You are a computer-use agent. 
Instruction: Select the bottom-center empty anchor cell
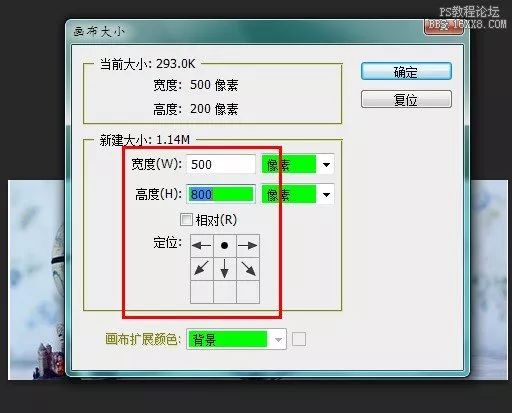(x=225, y=292)
